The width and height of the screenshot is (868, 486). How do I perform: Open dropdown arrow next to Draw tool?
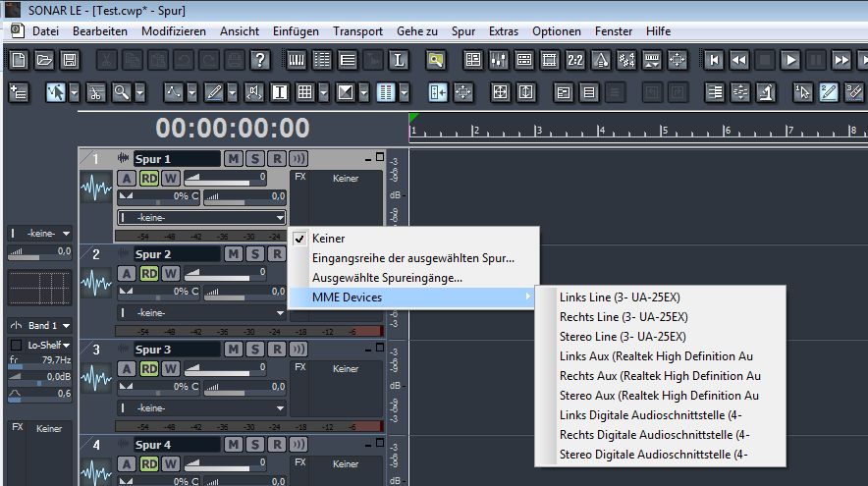(232, 92)
